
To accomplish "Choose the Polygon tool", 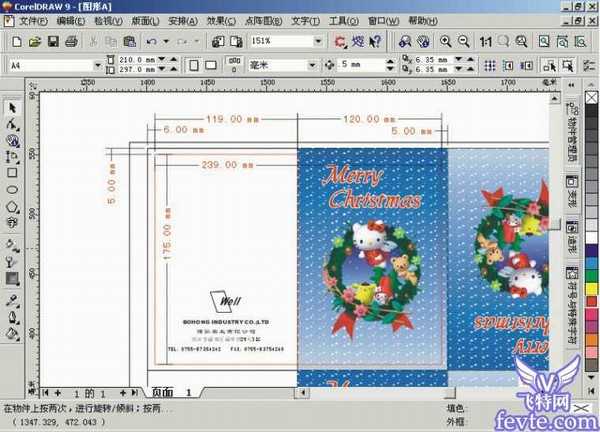I will pos(12,207).
